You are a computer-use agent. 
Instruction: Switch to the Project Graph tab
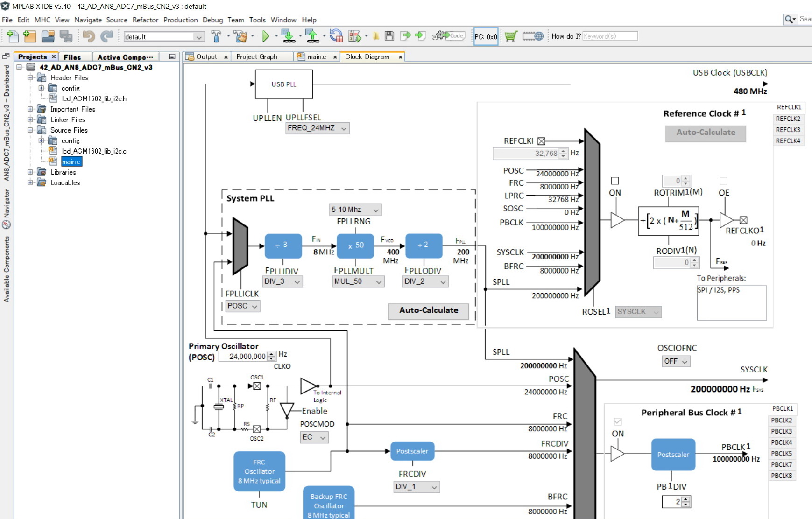click(x=257, y=56)
